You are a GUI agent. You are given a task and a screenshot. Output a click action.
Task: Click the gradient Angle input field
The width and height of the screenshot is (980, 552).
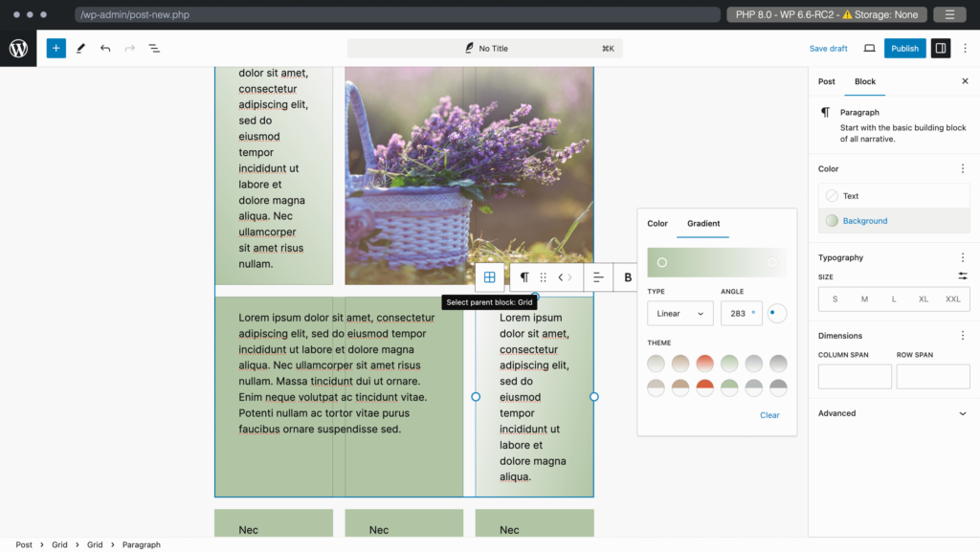click(x=741, y=314)
